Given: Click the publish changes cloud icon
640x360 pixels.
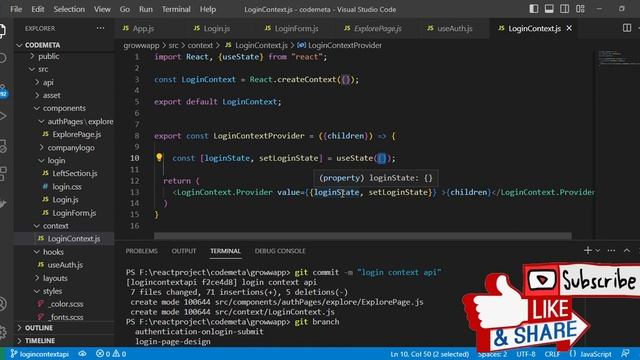Looking at the screenshot, I should [x=82, y=354].
